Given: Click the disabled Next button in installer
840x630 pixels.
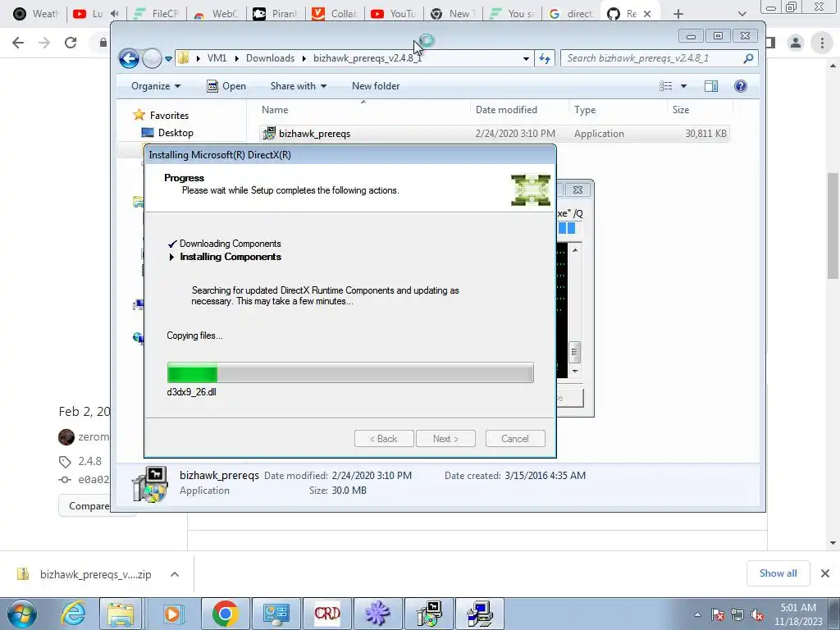Looking at the screenshot, I should pos(445,439).
